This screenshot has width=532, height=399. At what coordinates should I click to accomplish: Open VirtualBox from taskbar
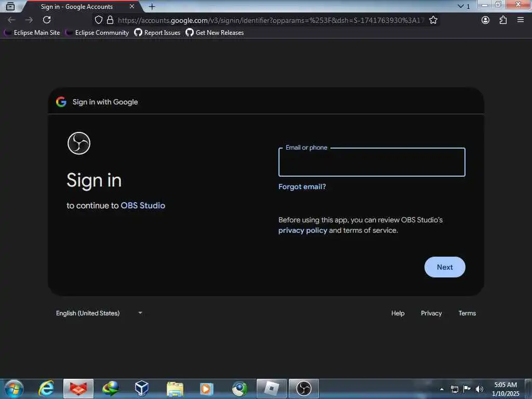click(x=142, y=389)
